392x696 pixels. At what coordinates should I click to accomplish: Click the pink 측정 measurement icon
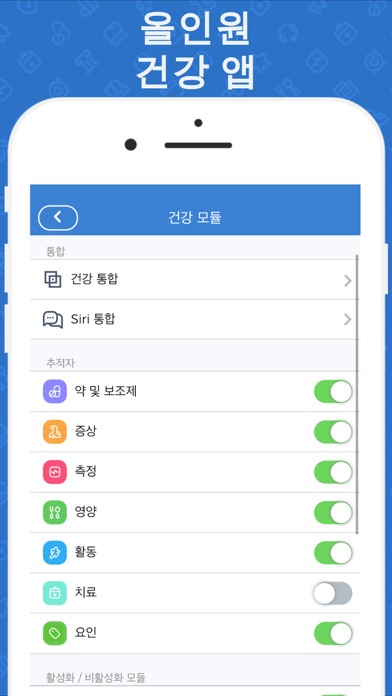pos(55,472)
